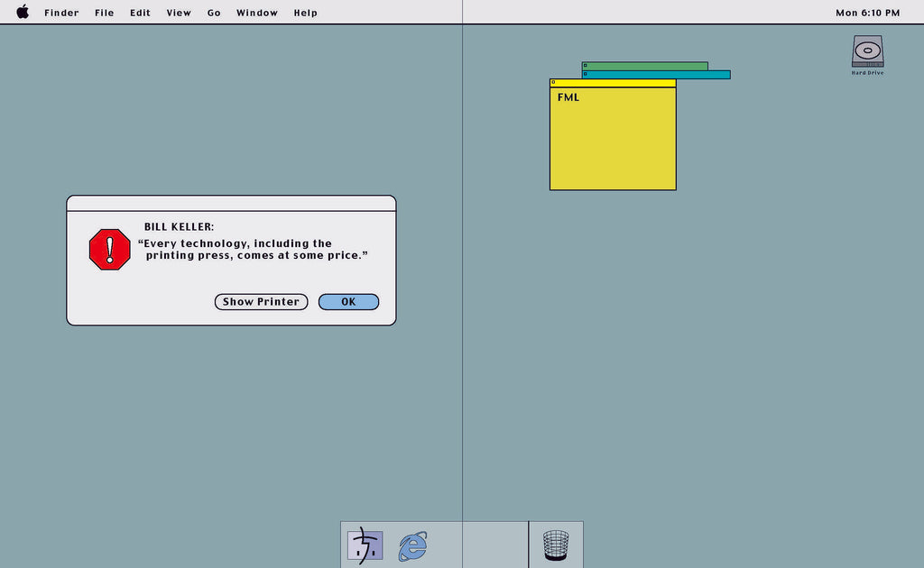Open the Finder menu
The image size is (924, 568).
click(61, 13)
